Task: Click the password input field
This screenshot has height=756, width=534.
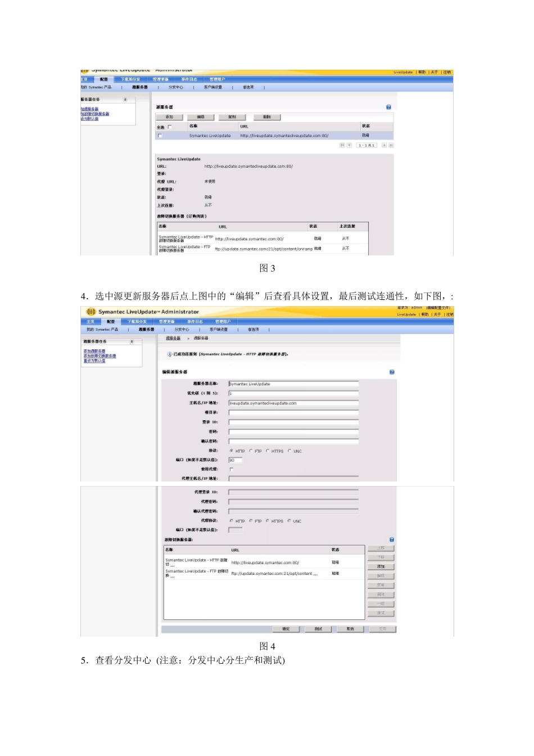Action: tap(293, 431)
